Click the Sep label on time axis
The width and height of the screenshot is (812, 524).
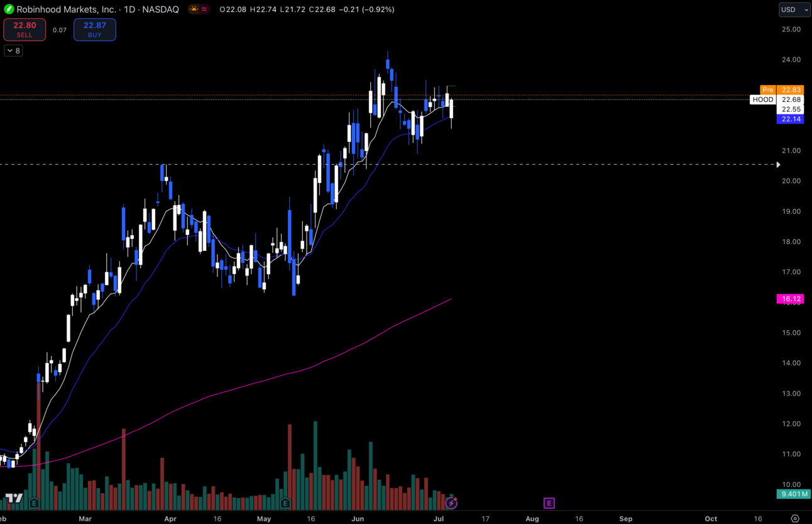click(626, 519)
